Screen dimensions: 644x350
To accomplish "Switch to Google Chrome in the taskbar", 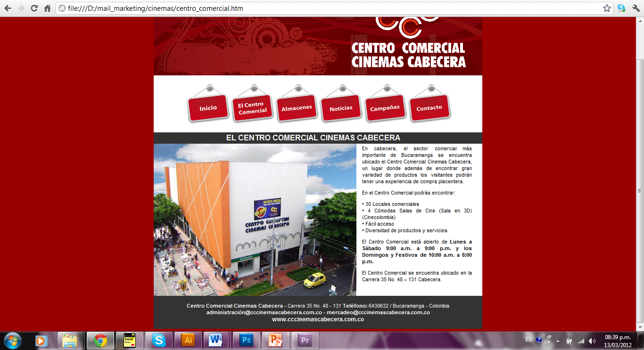I will pyautogui.click(x=100, y=340).
